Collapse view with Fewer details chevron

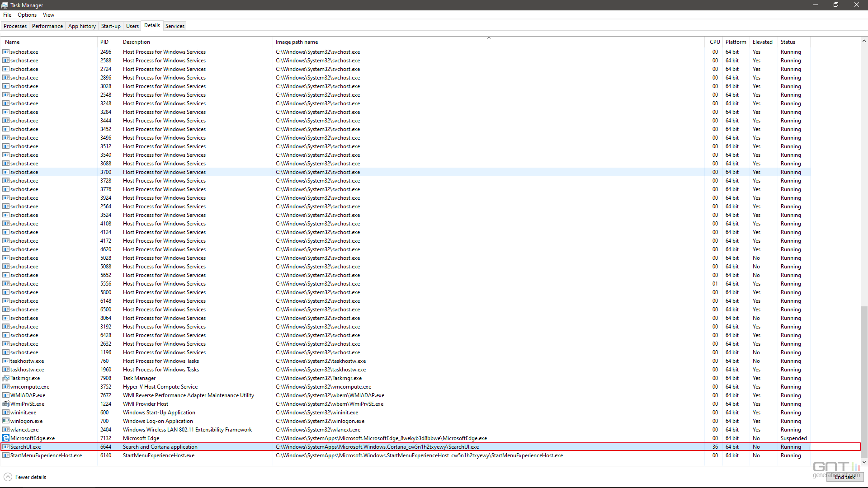tap(8, 477)
